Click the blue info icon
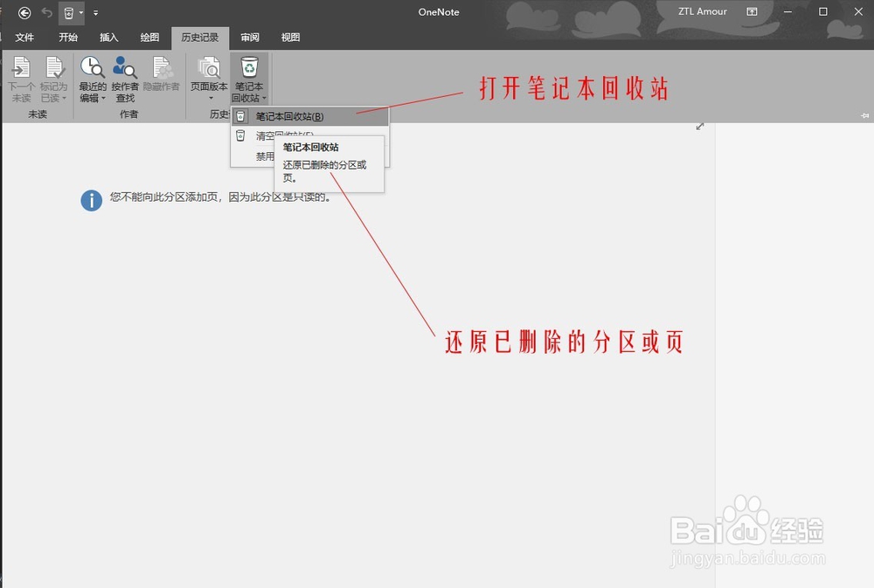 point(92,200)
